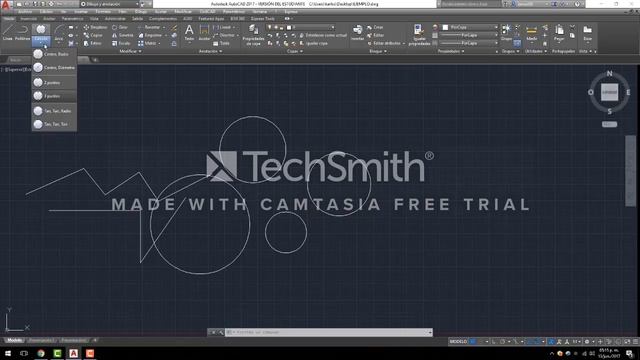Click Igualar propiedades tool
640x360 pixels.
(x=419, y=35)
